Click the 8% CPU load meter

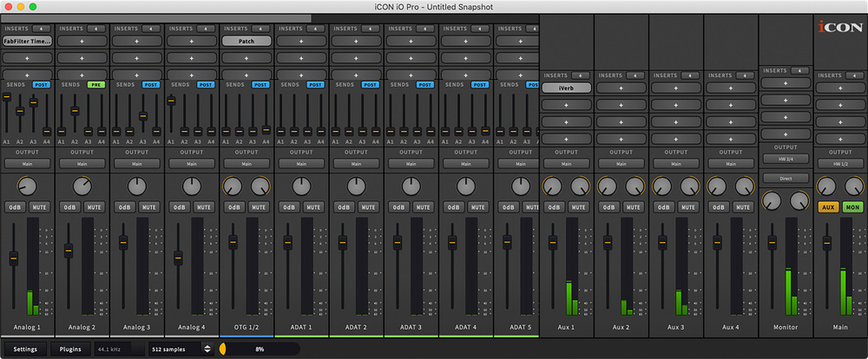tap(259, 349)
